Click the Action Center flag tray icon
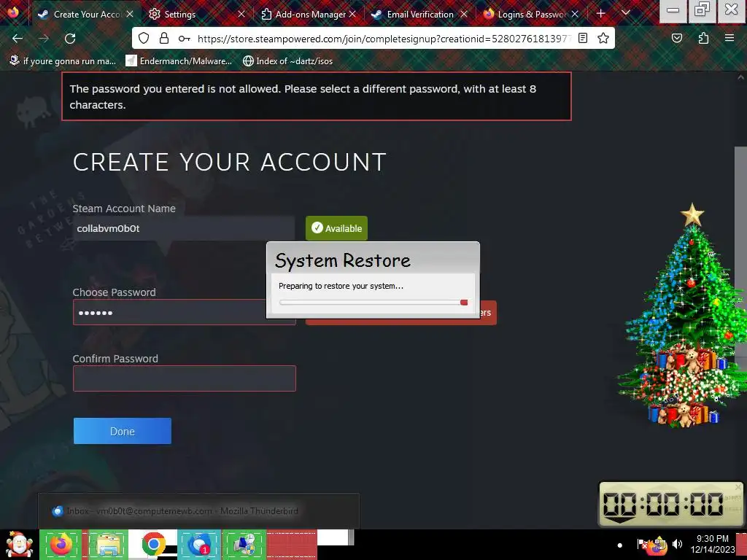 tap(642, 544)
